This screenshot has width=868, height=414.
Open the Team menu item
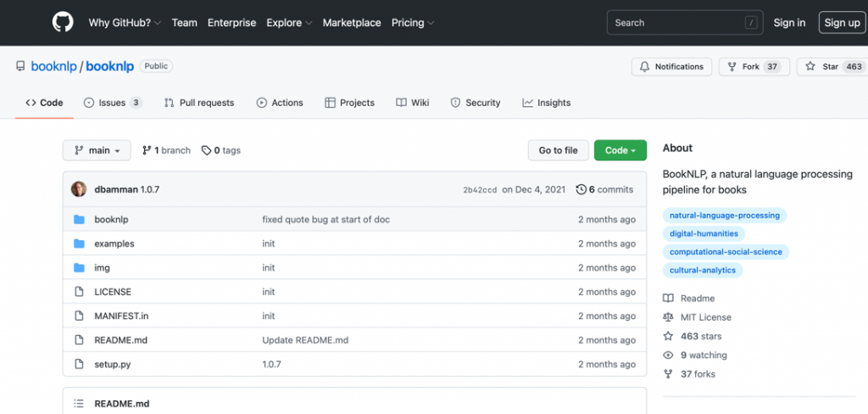[184, 23]
